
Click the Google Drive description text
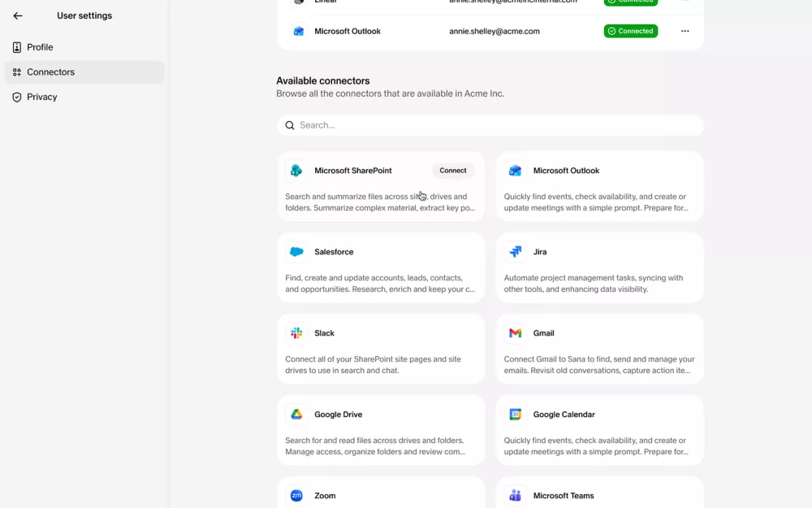pyautogui.click(x=375, y=446)
